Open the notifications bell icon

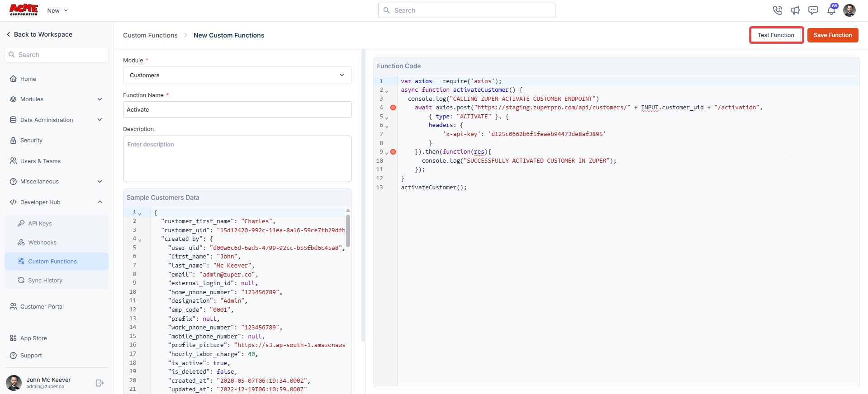coord(831,10)
